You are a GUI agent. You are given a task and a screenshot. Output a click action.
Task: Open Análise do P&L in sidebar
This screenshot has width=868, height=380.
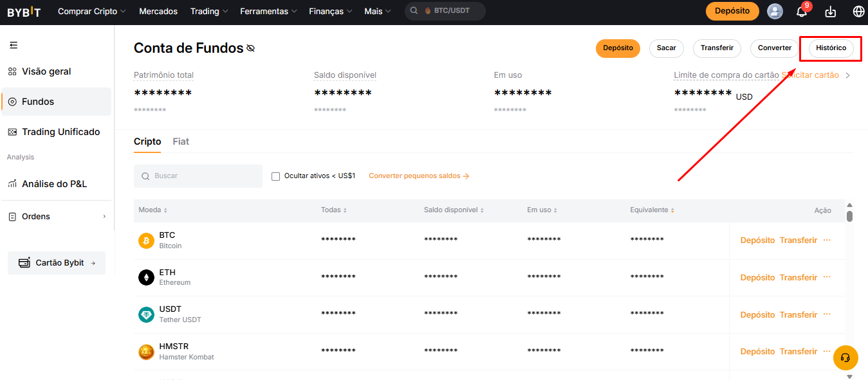pyautogui.click(x=56, y=184)
